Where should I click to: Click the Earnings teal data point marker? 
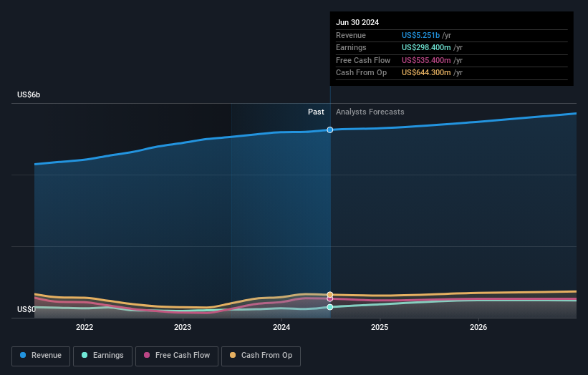click(330, 307)
